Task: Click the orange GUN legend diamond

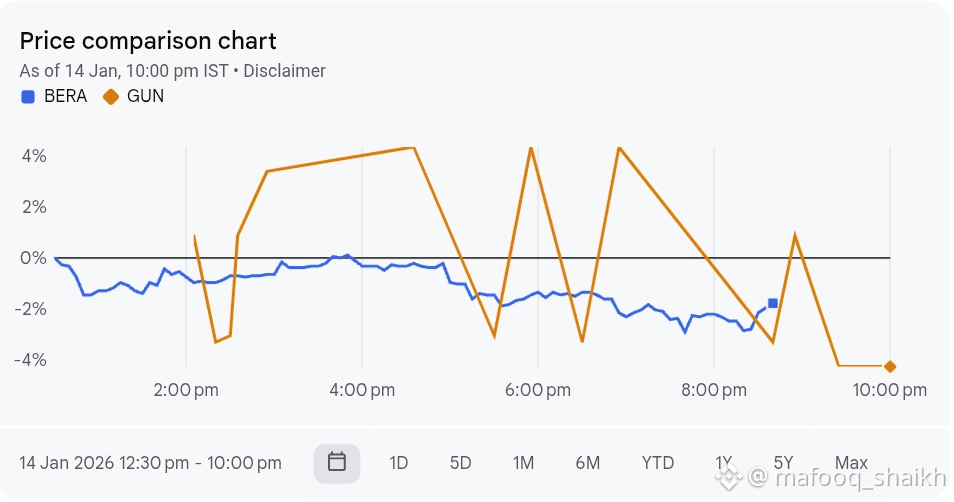Action: coord(111,97)
